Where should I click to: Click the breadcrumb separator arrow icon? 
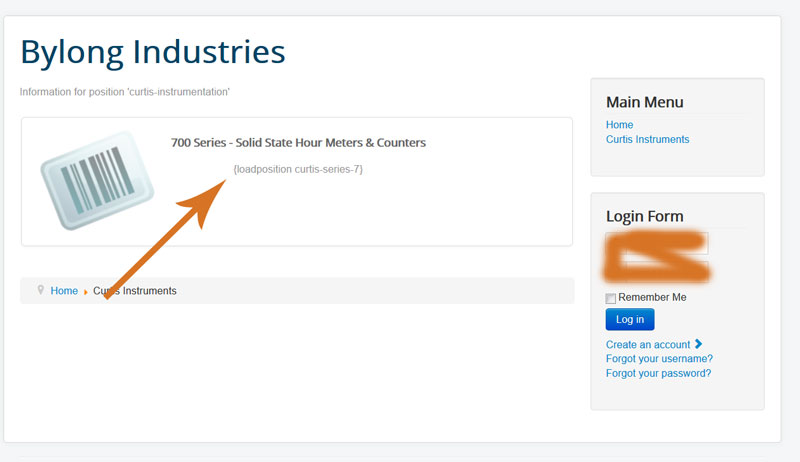(86, 291)
